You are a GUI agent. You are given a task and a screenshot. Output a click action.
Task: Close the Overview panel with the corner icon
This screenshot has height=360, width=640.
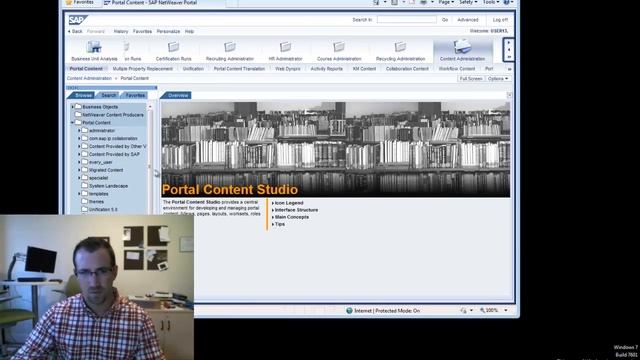[x=509, y=95]
